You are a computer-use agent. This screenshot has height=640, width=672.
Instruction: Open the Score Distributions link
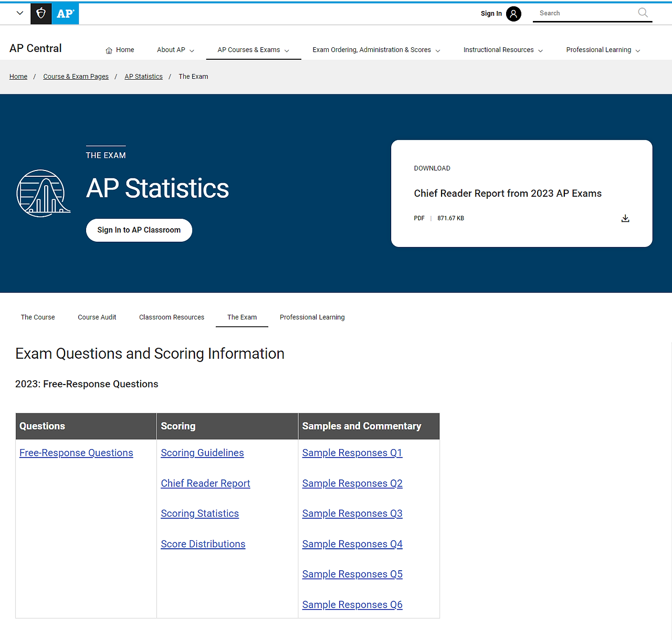pyautogui.click(x=203, y=544)
